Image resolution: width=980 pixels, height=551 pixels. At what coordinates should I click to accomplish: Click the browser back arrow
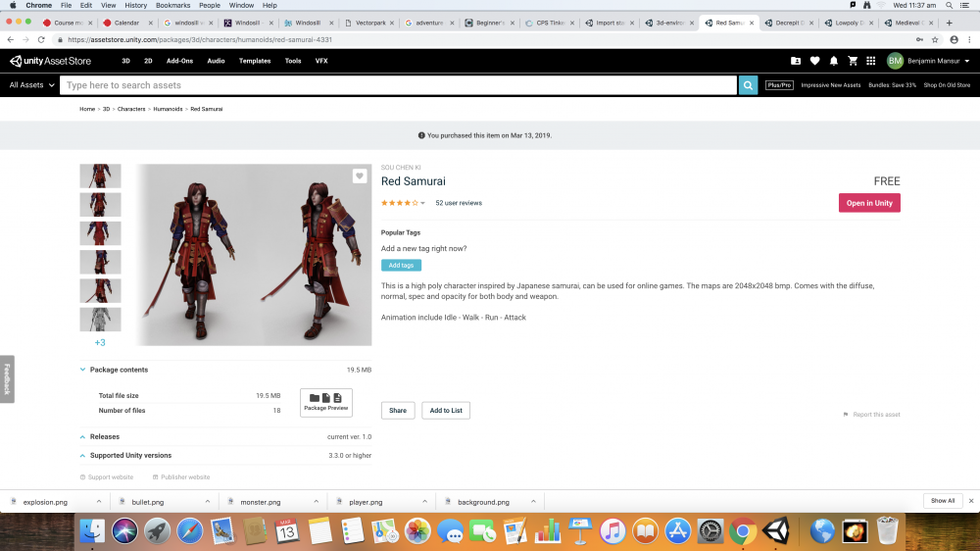tap(11, 39)
